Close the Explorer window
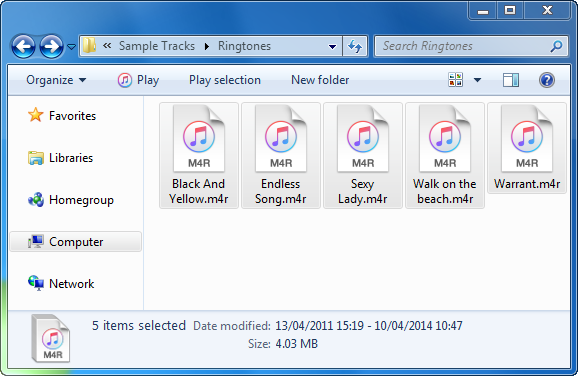This screenshot has height=376, width=578. pyautogui.click(x=547, y=11)
